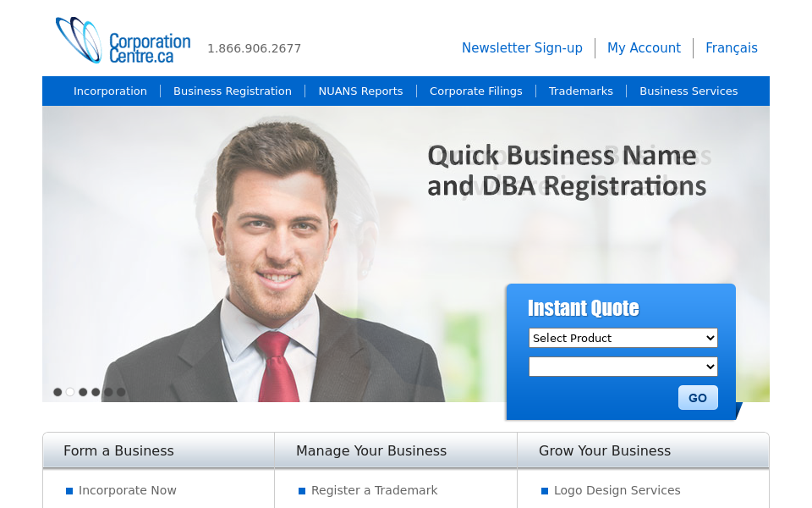The image size is (812, 508).
Task: Select the second white slideshow dot
Action: pos(70,392)
